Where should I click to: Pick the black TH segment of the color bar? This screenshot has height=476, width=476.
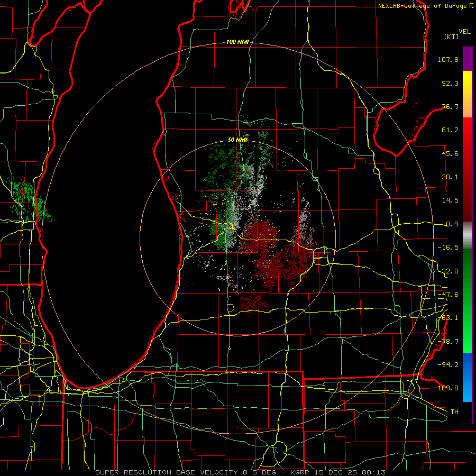tap(467, 412)
